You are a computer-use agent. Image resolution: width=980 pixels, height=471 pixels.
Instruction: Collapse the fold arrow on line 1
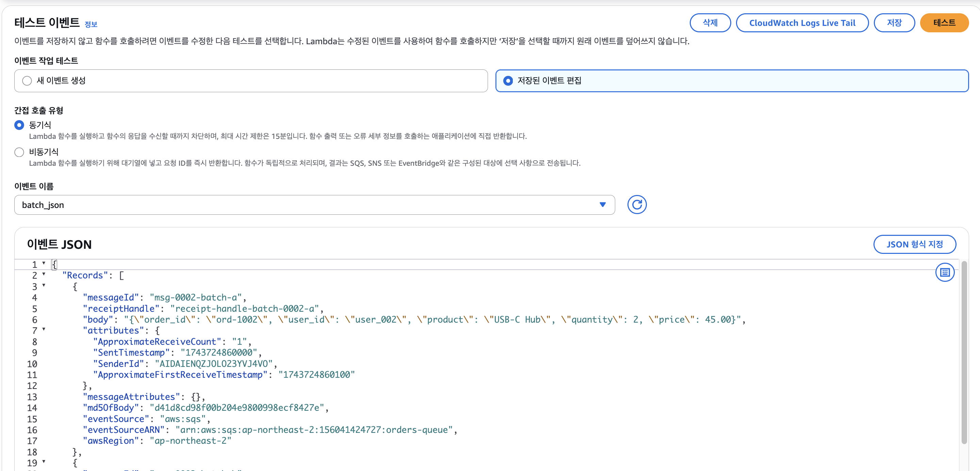click(x=44, y=263)
